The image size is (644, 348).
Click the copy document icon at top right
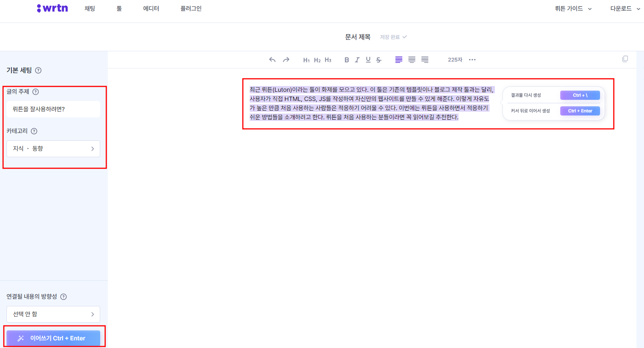click(625, 59)
